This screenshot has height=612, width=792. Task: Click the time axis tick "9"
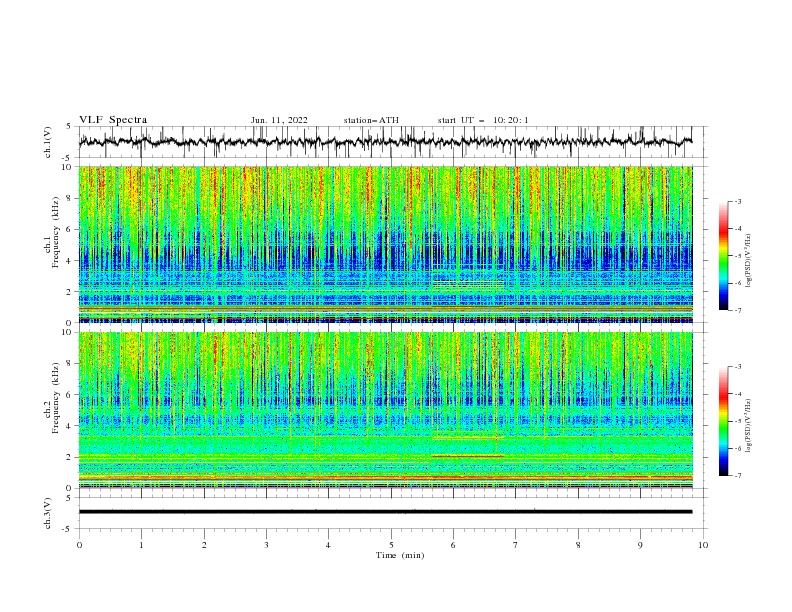point(640,545)
